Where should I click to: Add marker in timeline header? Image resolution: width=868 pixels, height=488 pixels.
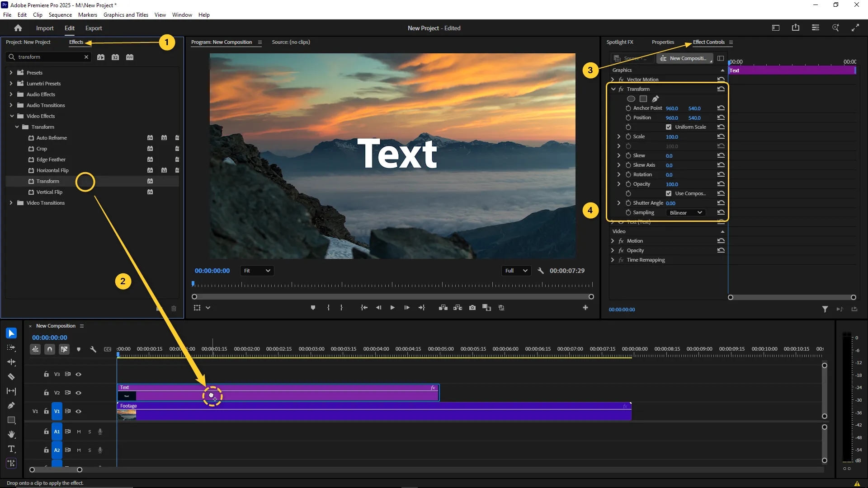(79, 349)
